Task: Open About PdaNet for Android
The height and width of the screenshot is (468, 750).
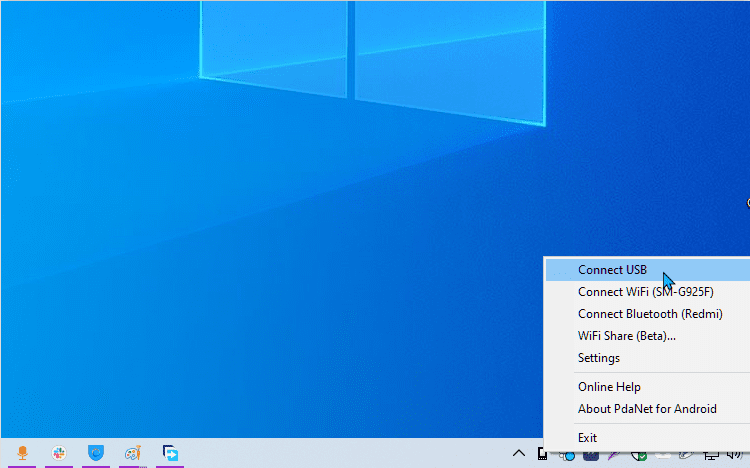Action: [648, 409]
